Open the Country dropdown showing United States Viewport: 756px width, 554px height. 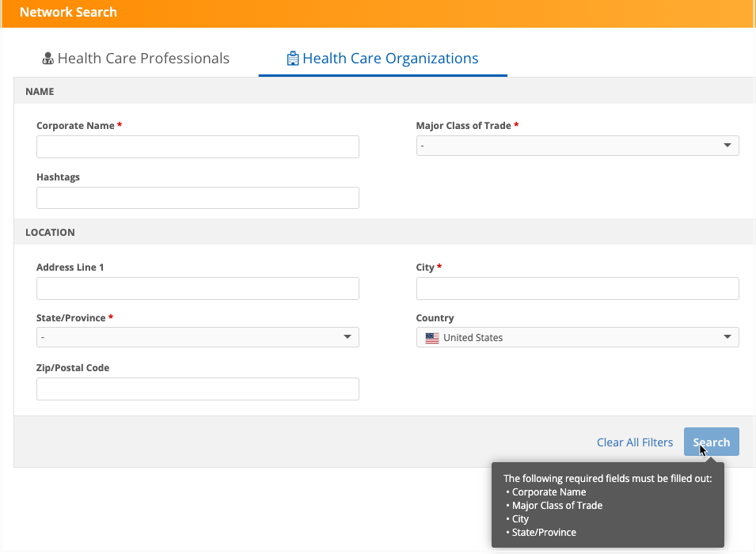coord(576,337)
